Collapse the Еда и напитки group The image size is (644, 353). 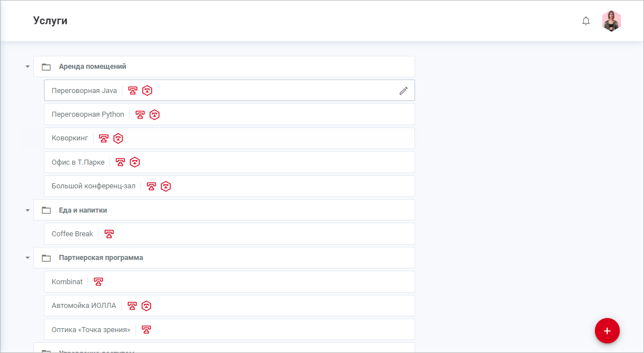(x=27, y=210)
